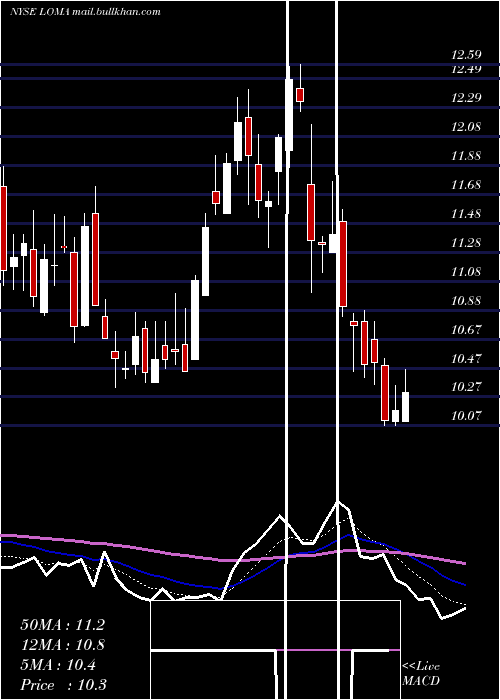500x700 pixels.
Task: Click the 12.29 price axis label
Action: coord(466,97)
